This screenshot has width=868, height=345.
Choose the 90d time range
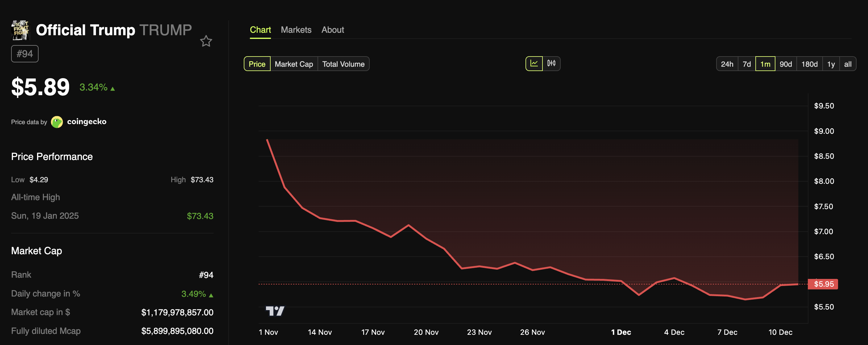(786, 64)
